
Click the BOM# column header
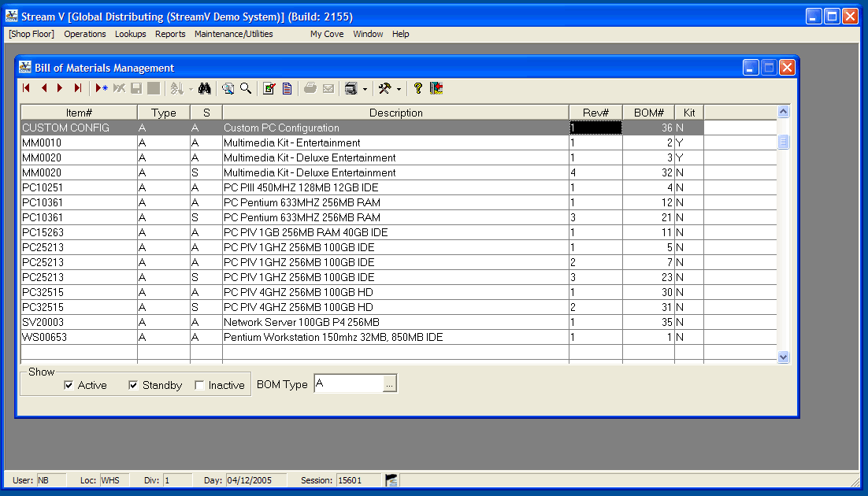[648, 113]
